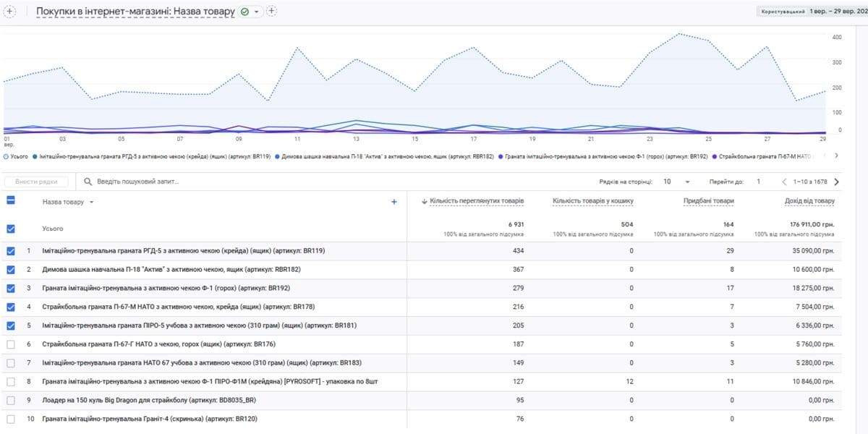Click the plus icon right of the report title

pos(272,12)
